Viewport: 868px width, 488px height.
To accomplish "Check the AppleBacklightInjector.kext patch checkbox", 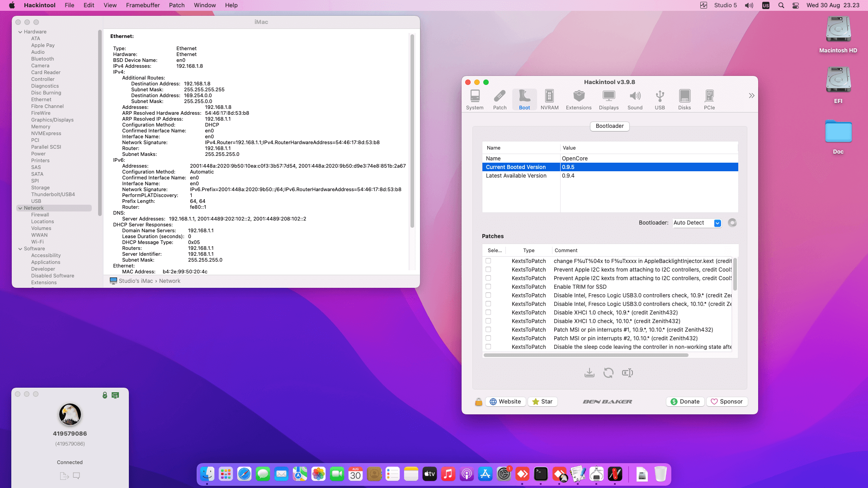I will tap(488, 261).
